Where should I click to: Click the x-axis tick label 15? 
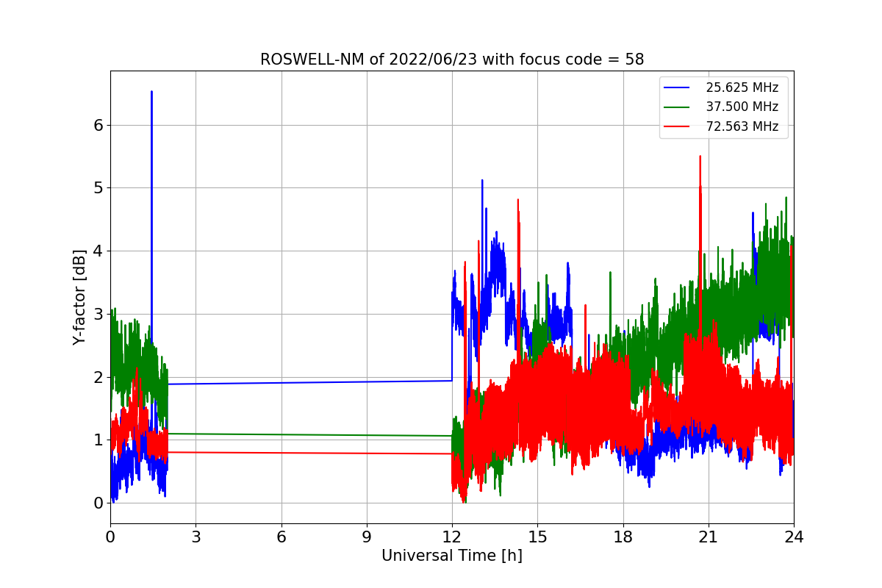pos(537,537)
